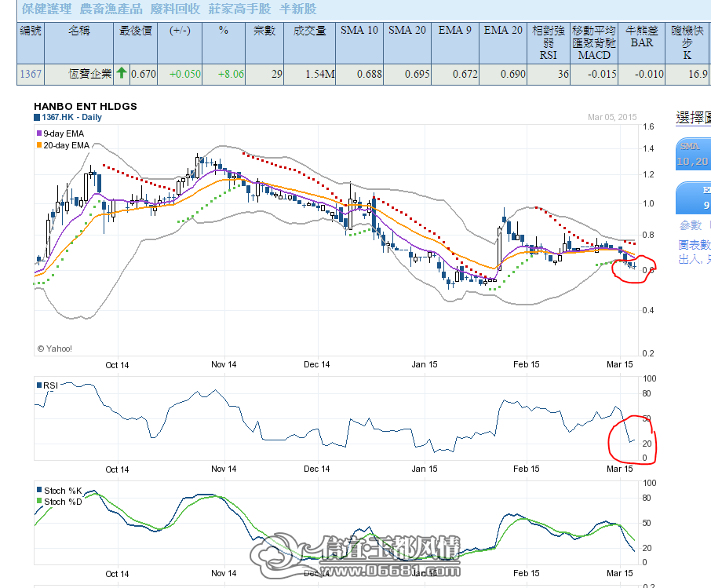Image resolution: width=711 pixels, height=588 pixels.
Task: Click the percent change value +8.06
Action: (231, 74)
